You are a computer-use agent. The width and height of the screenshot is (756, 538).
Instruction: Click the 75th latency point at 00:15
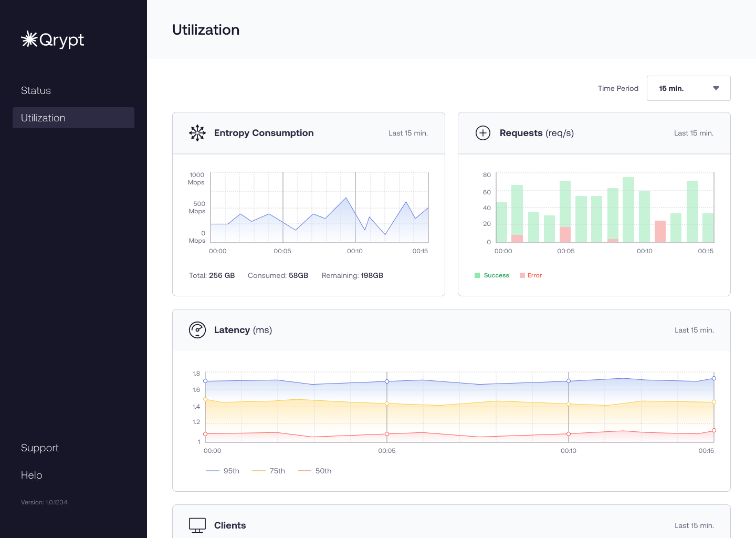pos(714,402)
